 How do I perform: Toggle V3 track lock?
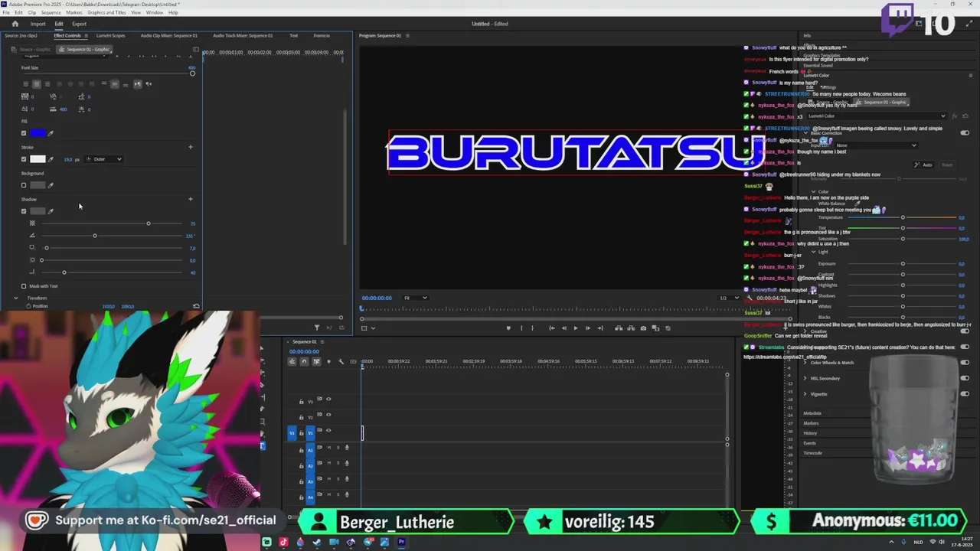301,401
